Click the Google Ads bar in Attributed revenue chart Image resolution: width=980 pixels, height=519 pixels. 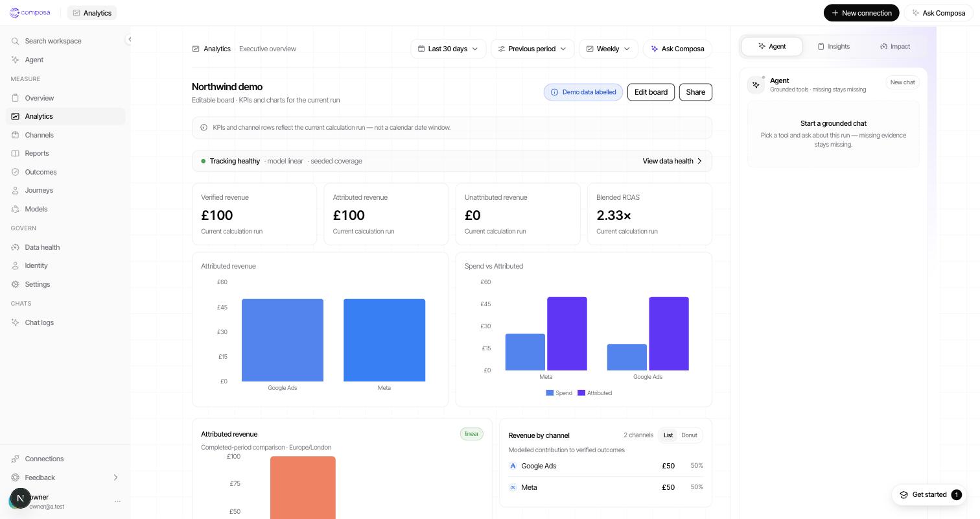pos(283,340)
